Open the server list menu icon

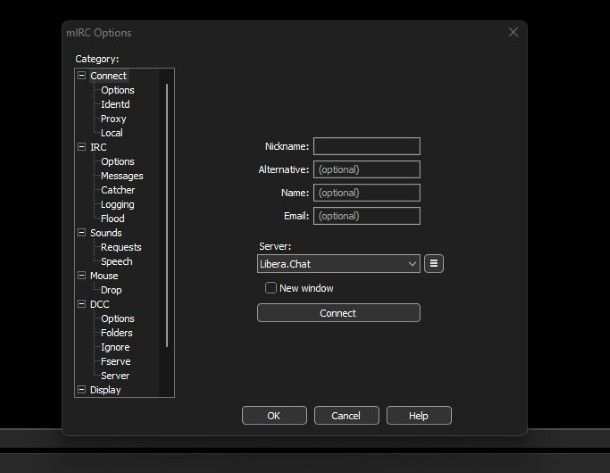[434, 264]
